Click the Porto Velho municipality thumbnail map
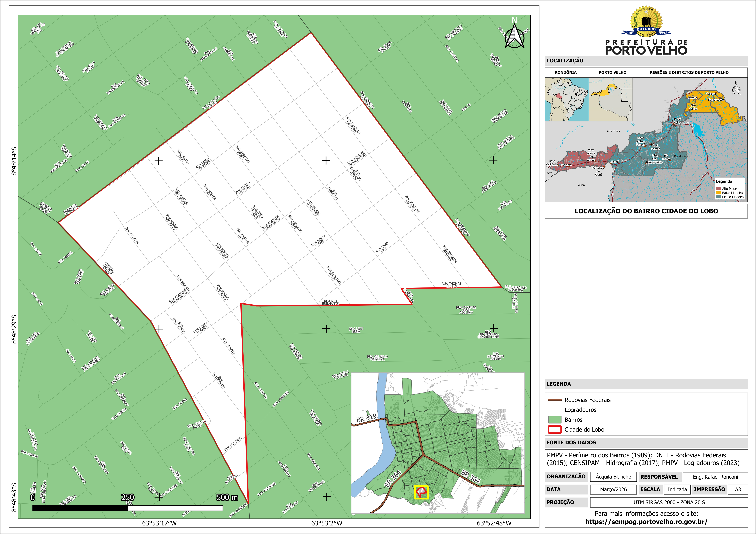This screenshot has height=534, width=756. point(610,99)
